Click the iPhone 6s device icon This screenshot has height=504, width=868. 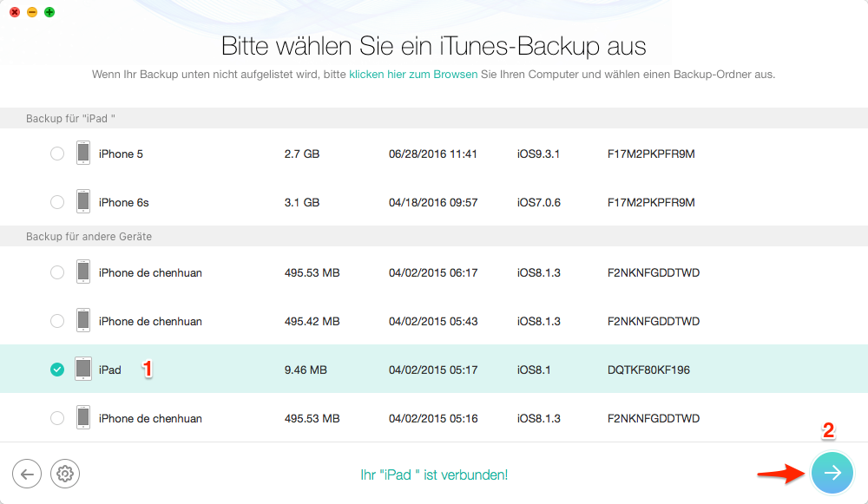tap(83, 202)
